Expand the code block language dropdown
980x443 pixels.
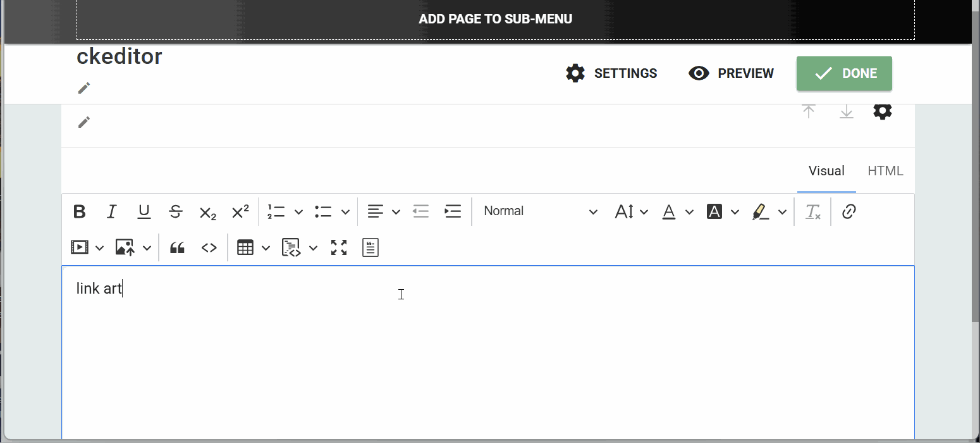tap(313, 247)
